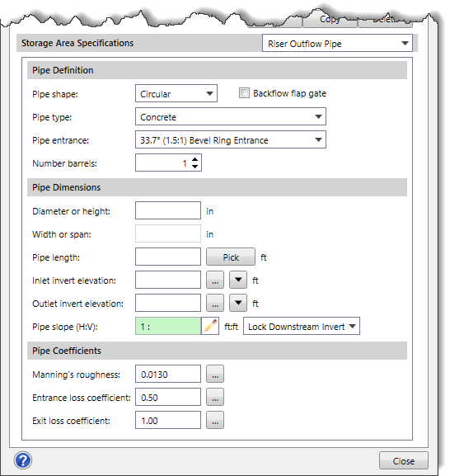The image size is (450, 476).
Task: Click the Manning's roughness 0.0130 field
Action: tap(168, 374)
